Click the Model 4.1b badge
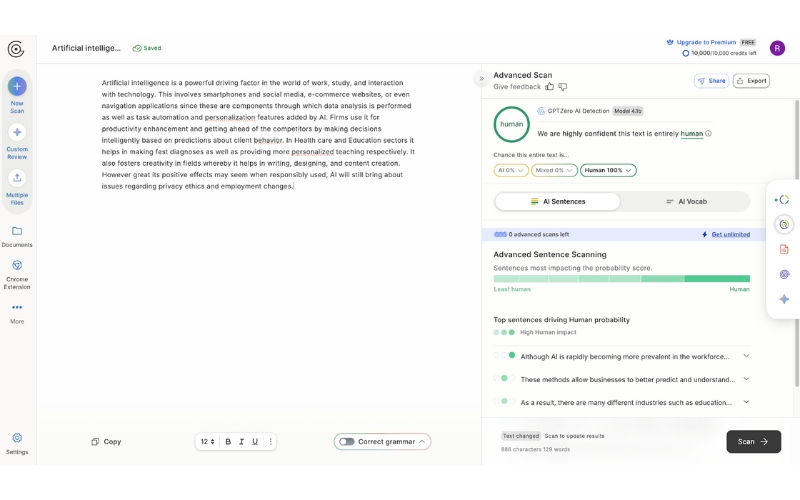This screenshot has height=500, width=800. (628, 111)
